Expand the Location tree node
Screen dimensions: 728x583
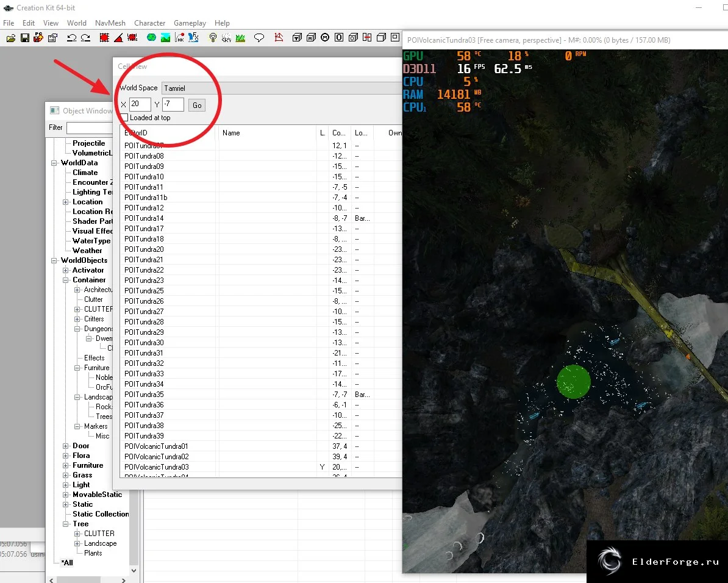tap(65, 202)
